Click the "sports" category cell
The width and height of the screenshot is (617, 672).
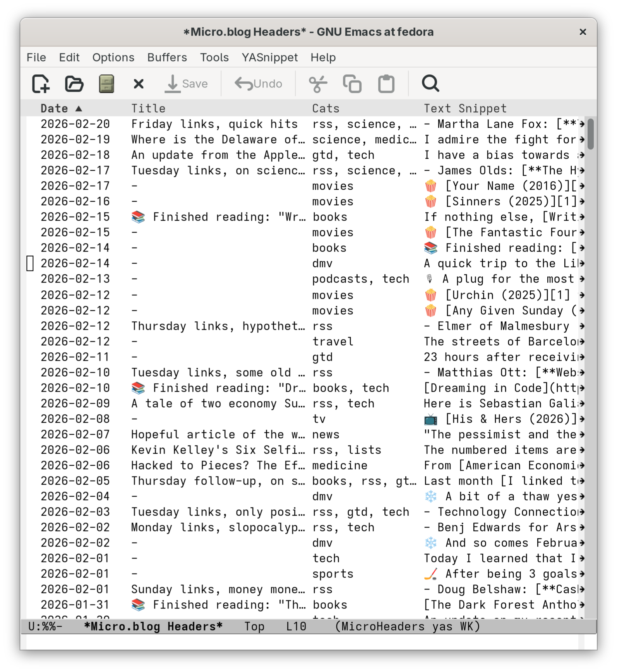point(333,574)
